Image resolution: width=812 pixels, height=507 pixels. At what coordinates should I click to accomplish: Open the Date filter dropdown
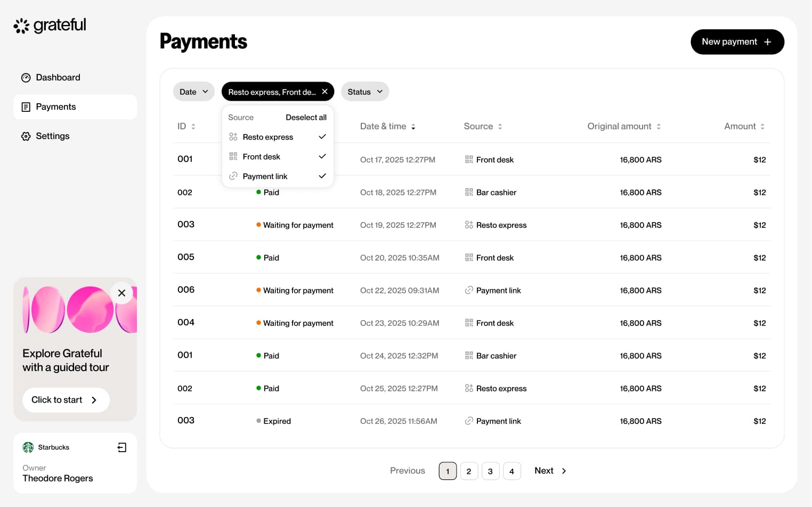coord(193,92)
